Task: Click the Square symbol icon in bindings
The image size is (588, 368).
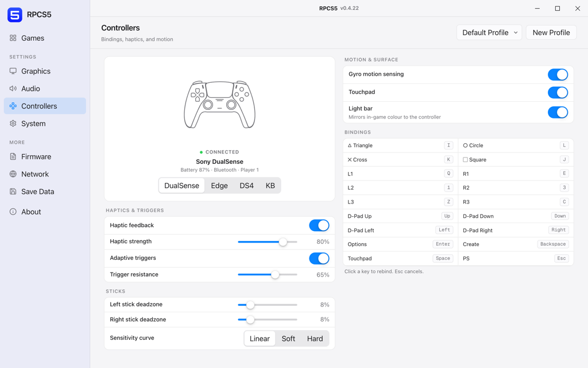Action: tap(465, 160)
